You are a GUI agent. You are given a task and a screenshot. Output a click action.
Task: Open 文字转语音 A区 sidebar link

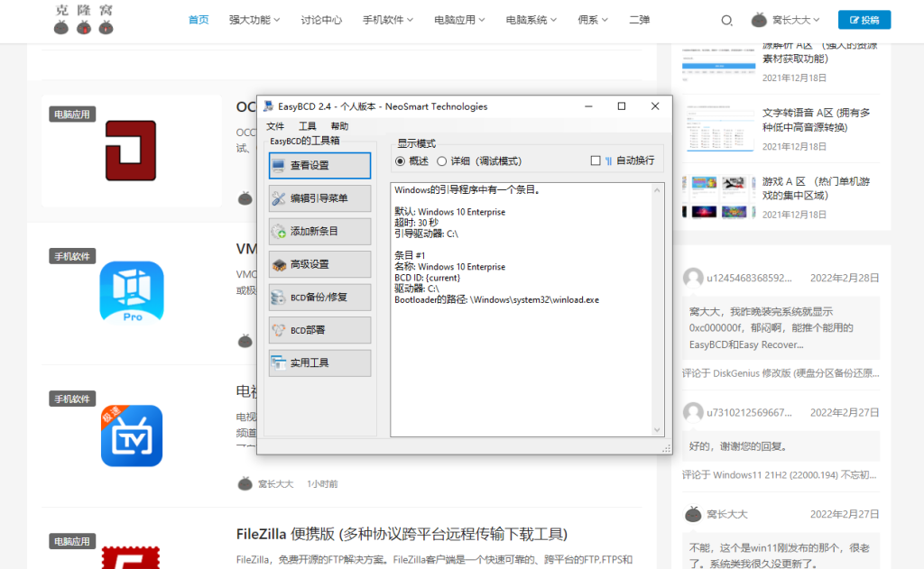(x=816, y=120)
